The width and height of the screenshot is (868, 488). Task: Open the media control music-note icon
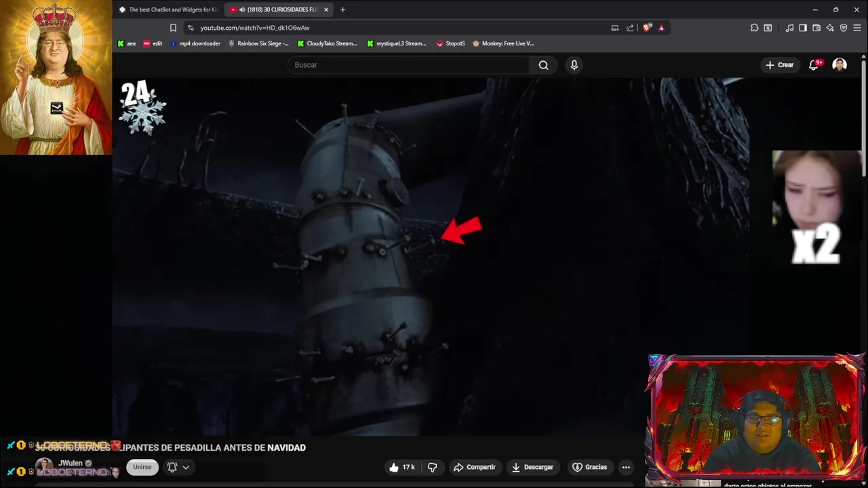[x=789, y=28]
